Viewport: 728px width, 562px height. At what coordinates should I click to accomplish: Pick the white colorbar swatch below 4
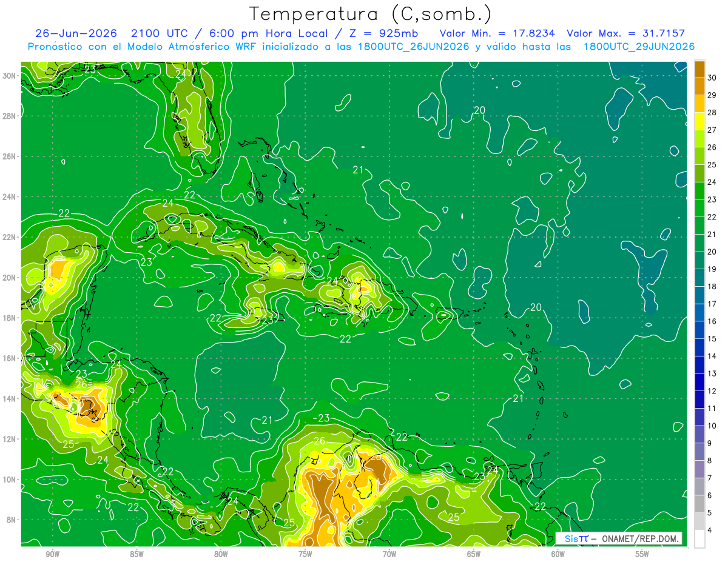tap(699, 539)
